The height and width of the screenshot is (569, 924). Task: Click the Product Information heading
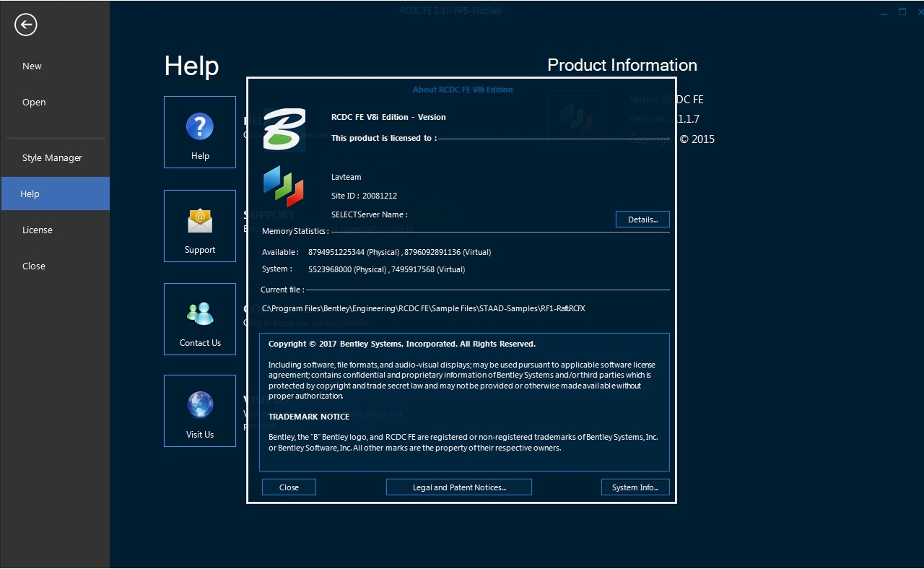(622, 65)
